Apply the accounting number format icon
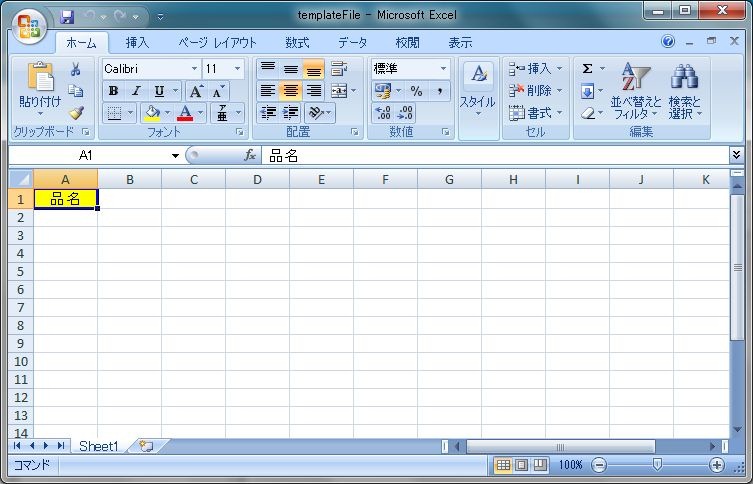This screenshot has height=484, width=753. coord(383,91)
